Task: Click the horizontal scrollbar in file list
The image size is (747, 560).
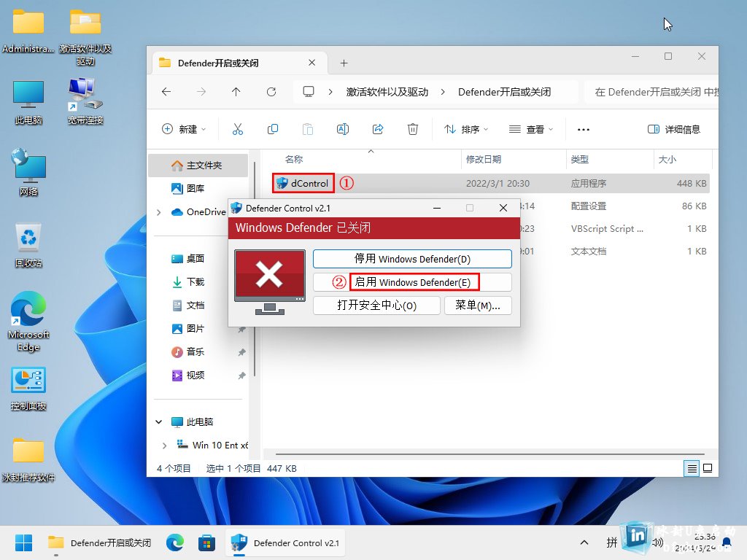Action: [489, 454]
